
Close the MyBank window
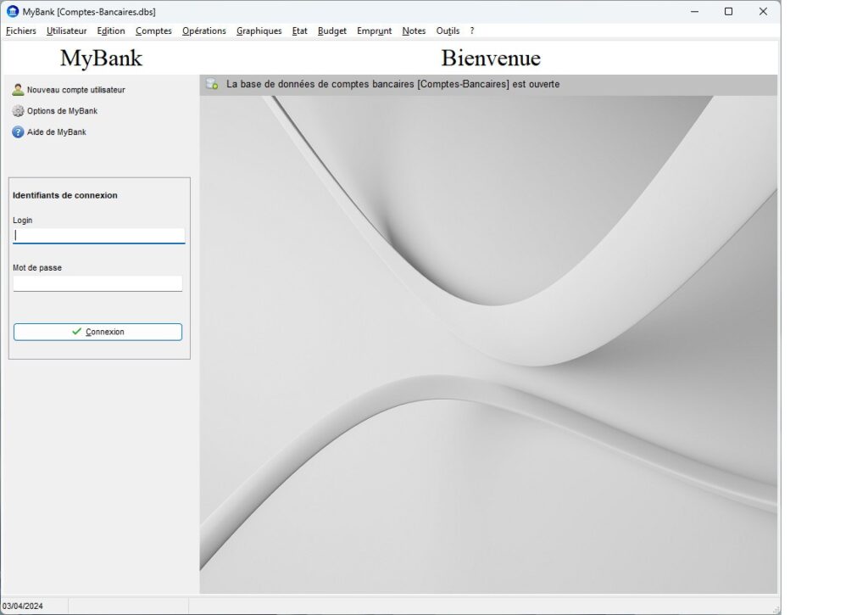click(x=763, y=12)
